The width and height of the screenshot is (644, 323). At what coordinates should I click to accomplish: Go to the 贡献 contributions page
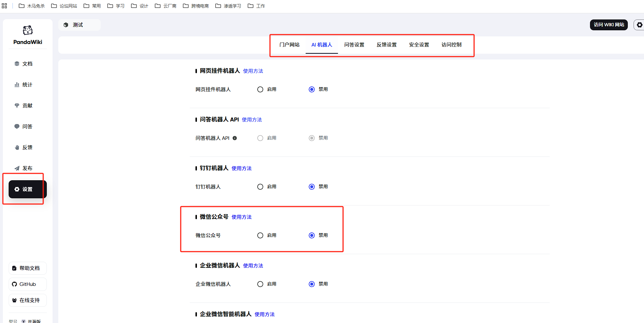pyautogui.click(x=24, y=106)
